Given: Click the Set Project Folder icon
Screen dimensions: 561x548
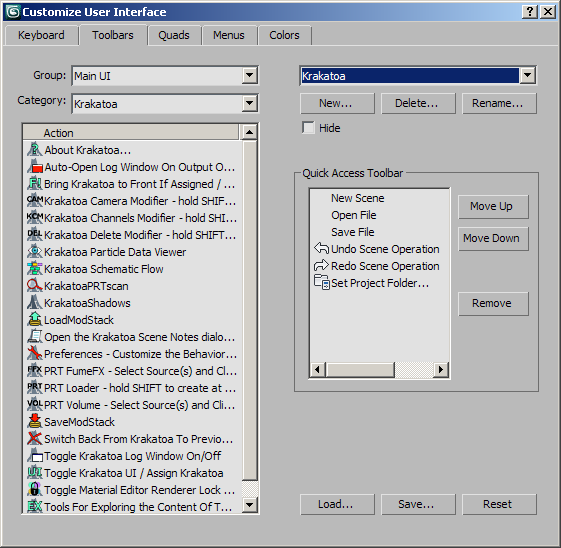Looking at the screenshot, I should [x=321, y=283].
